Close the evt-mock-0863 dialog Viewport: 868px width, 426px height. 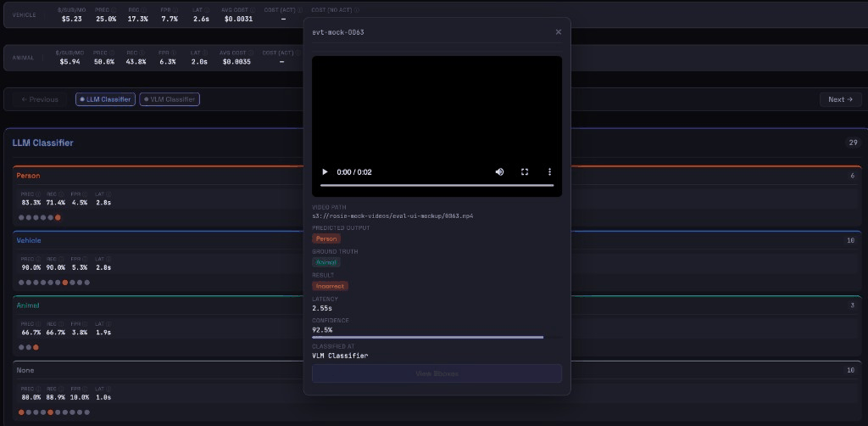pyautogui.click(x=558, y=32)
